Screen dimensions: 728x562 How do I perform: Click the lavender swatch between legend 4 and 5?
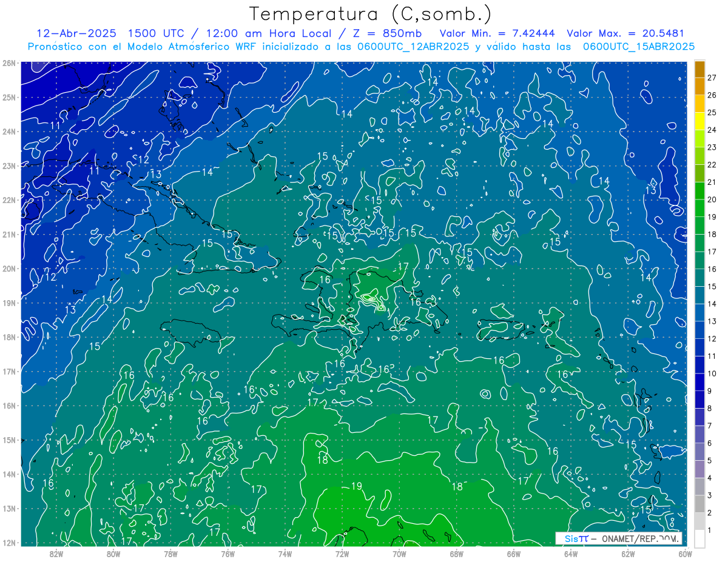coord(700,469)
